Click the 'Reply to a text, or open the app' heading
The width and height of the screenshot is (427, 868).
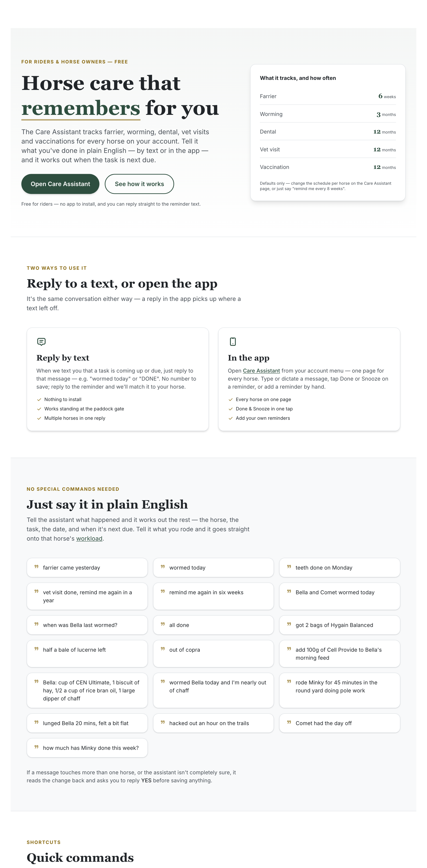(x=122, y=283)
